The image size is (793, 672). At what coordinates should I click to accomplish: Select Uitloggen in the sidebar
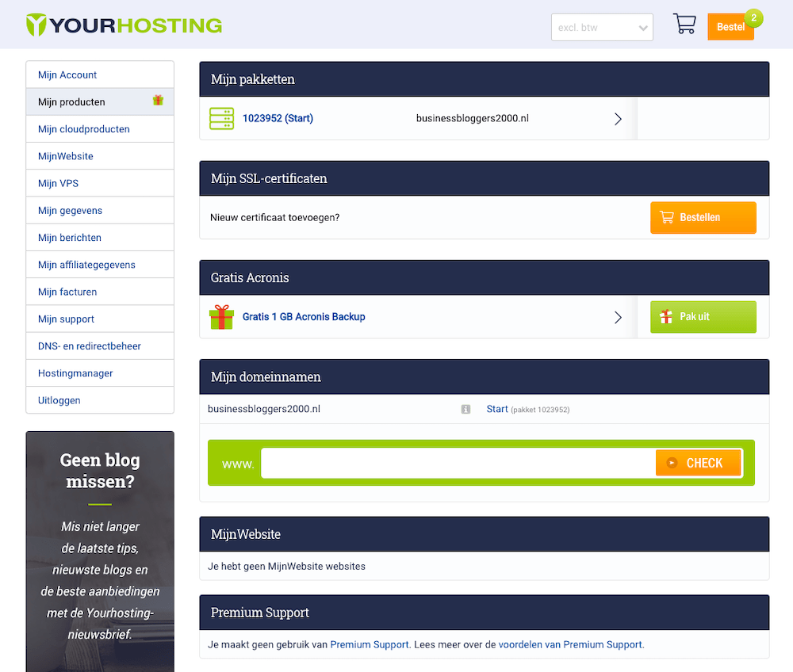(59, 400)
